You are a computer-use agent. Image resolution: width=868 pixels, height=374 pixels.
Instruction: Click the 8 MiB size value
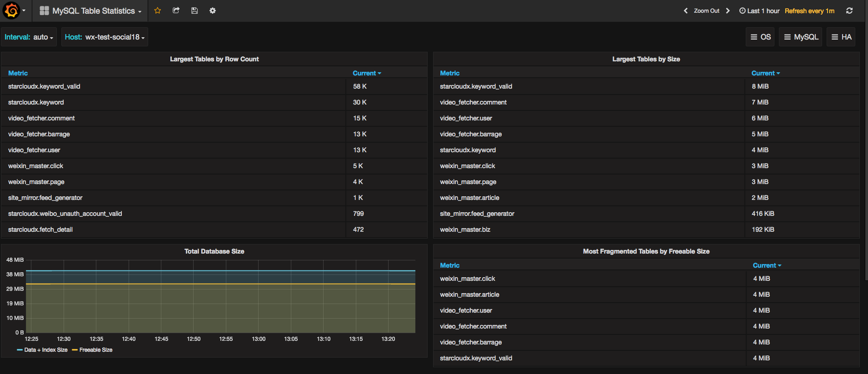(760, 86)
